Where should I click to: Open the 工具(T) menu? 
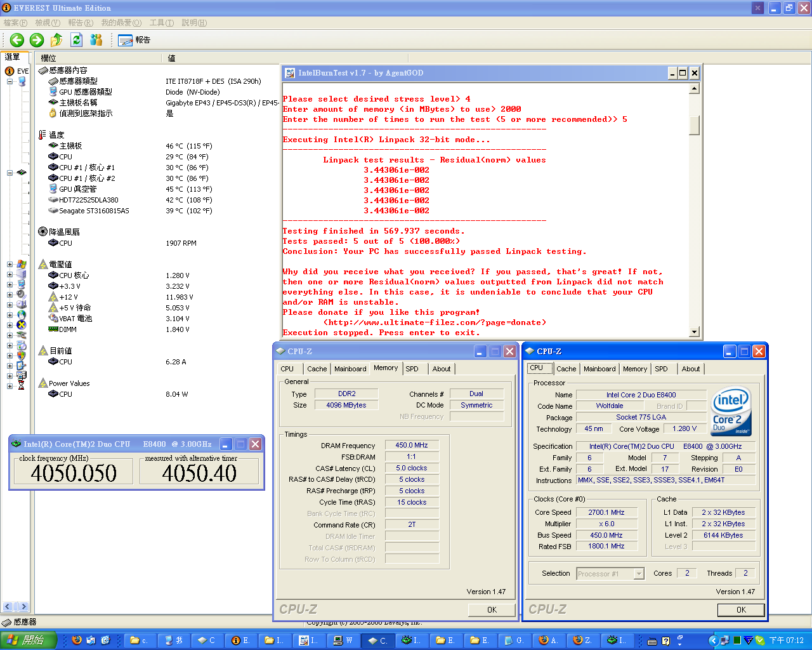[161, 23]
